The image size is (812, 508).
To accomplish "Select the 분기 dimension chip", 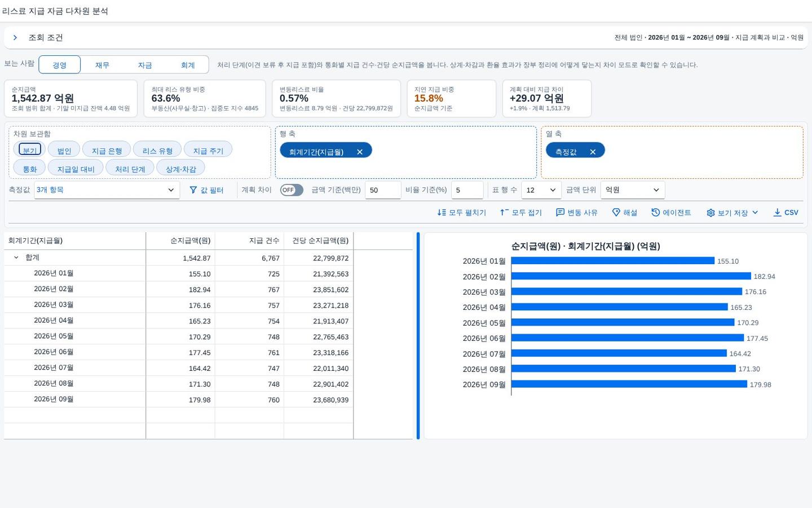I will [x=30, y=150].
